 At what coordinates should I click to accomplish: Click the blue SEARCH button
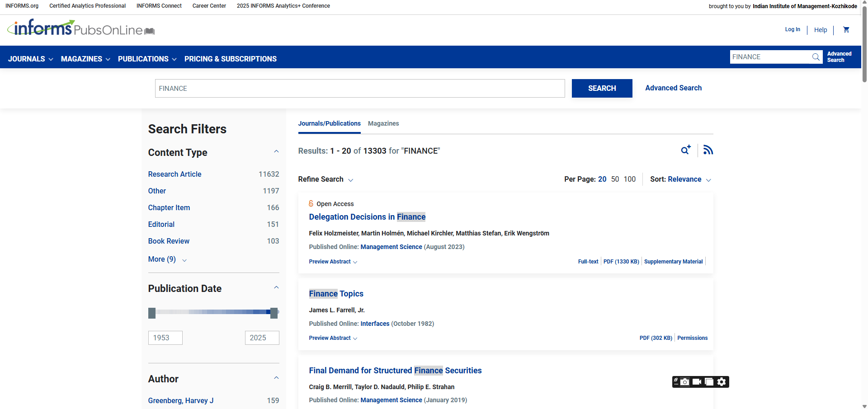(x=602, y=89)
